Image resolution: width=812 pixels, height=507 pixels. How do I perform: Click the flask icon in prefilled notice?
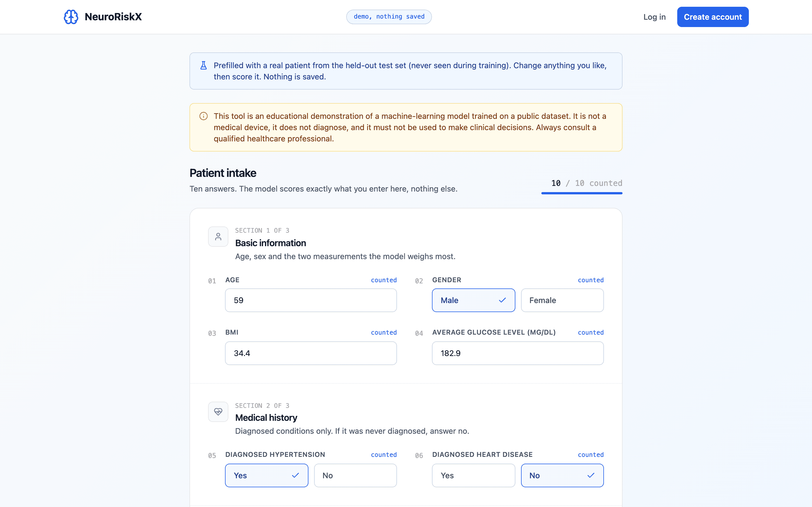pyautogui.click(x=203, y=65)
